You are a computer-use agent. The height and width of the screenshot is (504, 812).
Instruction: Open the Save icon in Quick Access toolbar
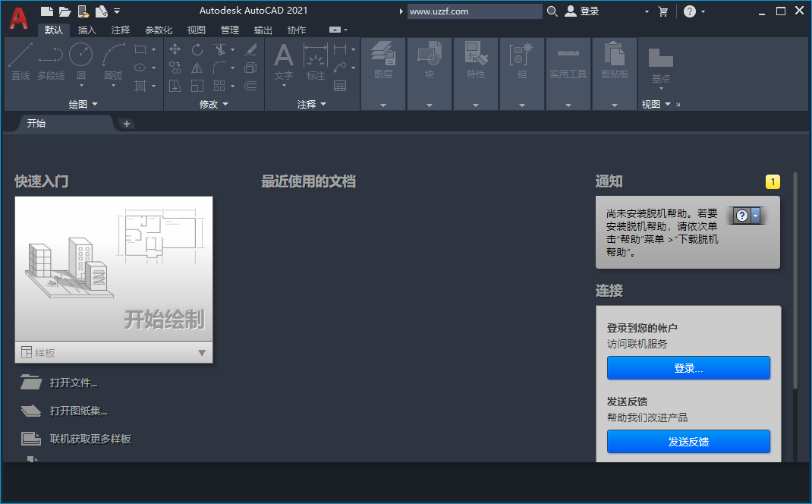[x=82, y=11]
